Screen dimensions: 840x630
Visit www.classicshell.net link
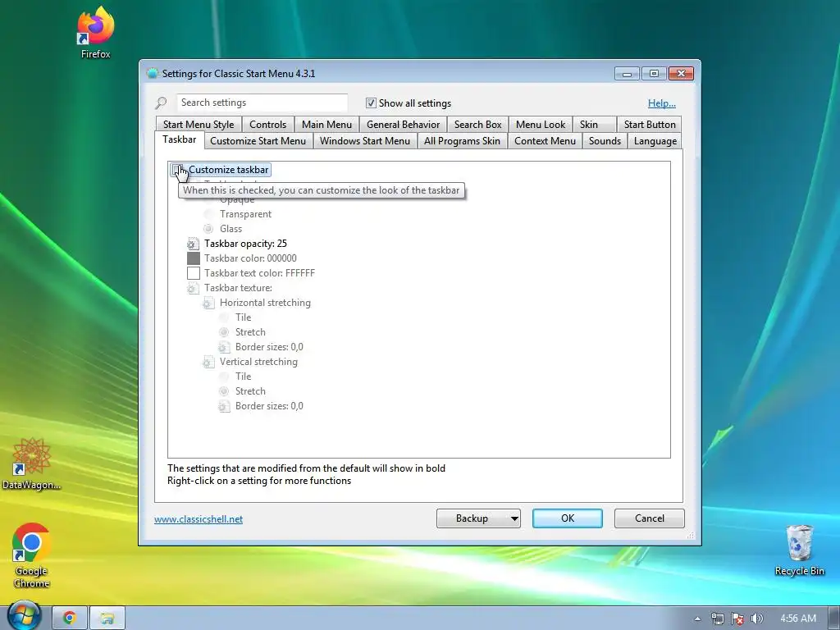pos(199,519)
